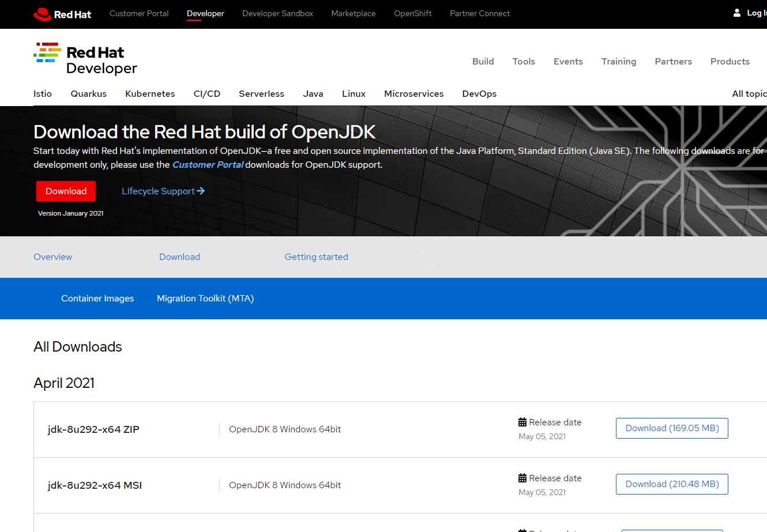Click Log in at top right
Image resolution: width=767 pixels, height=532 pixels.
(x=757, y=13)
